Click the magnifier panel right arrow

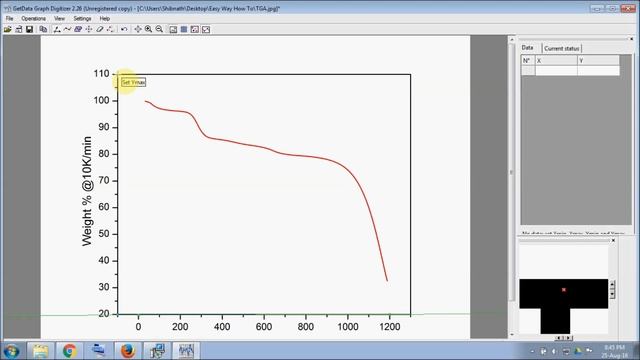[x=569, y=338]
